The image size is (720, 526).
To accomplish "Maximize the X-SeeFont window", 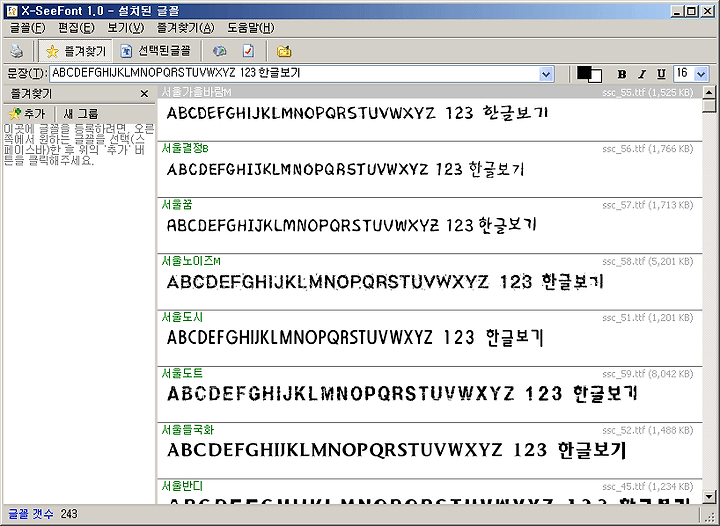I will [x=691, y=11].
